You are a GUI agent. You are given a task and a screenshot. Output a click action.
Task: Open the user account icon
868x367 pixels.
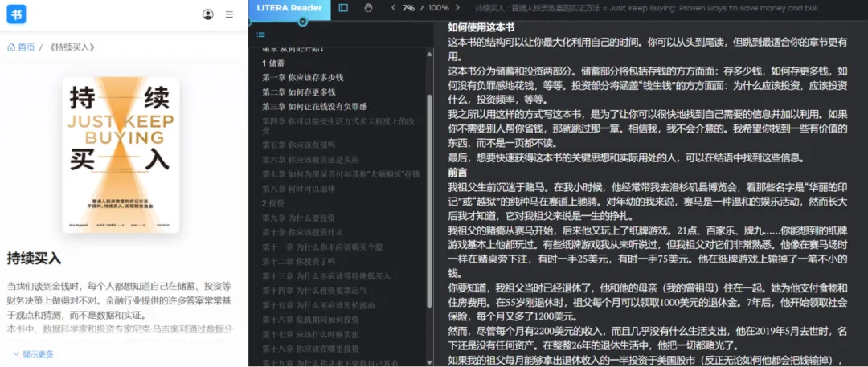tap(207, 14)
